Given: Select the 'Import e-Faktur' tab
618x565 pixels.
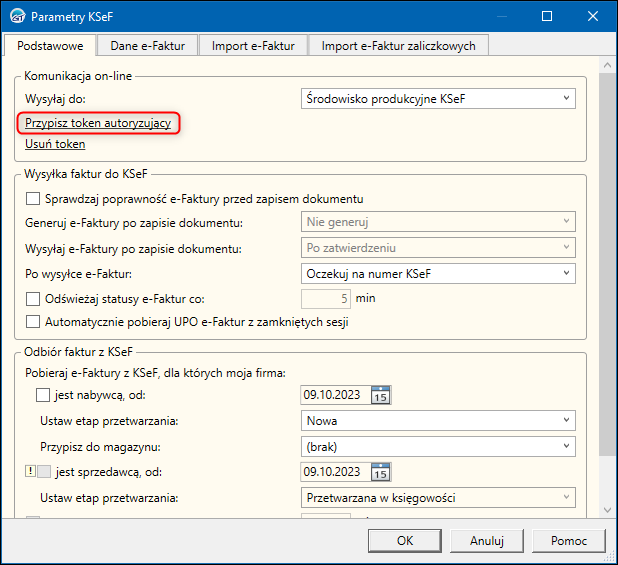Looking at the screenshot, I should pyautogui.click(x=254, y=45).
